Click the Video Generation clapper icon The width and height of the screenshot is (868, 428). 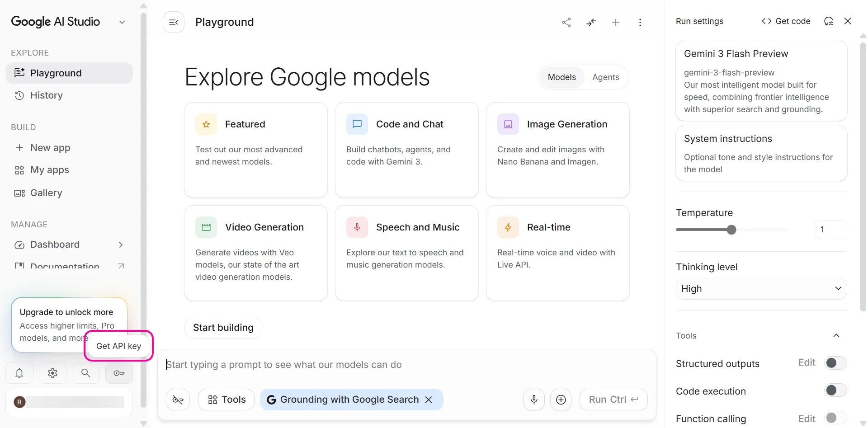(x=206, y=227)
